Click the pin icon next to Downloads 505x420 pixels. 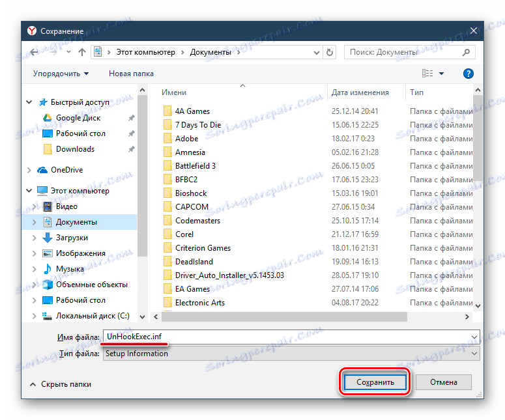coord(131,149)
